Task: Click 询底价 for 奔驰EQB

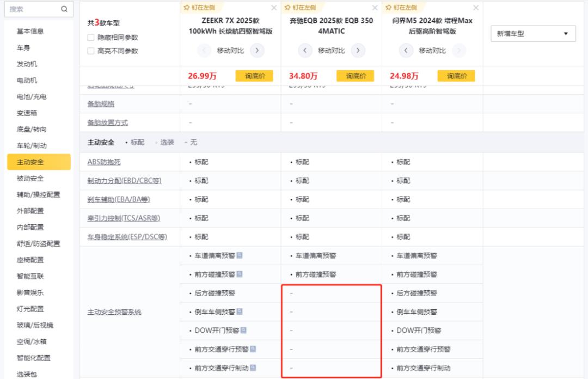Action: tap(355, 76)
